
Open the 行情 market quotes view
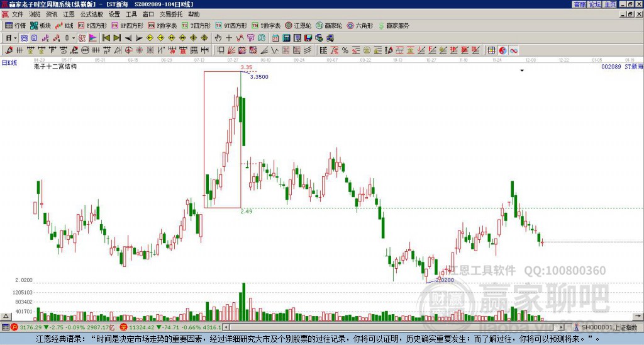(x=15, y=25)
